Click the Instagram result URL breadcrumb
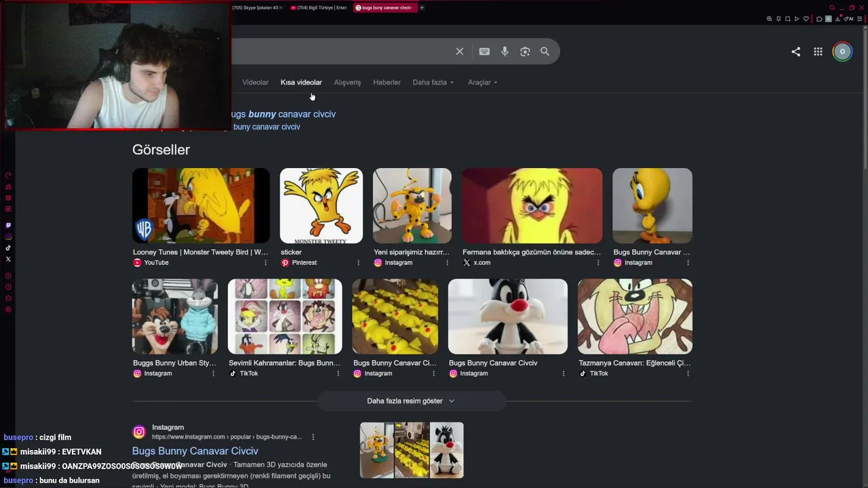This screenshot has height=488, width=868. [226, 437]
